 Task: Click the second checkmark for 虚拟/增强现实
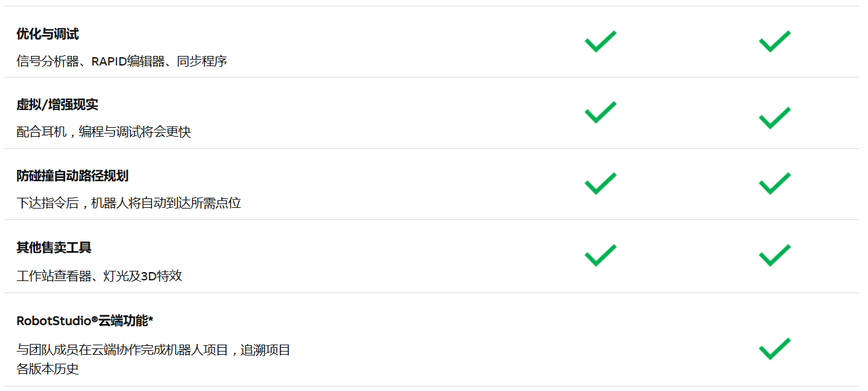coord(775,118)
